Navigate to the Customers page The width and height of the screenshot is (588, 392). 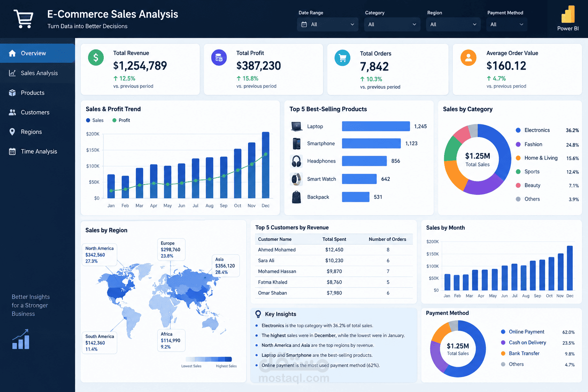point(38,112)
